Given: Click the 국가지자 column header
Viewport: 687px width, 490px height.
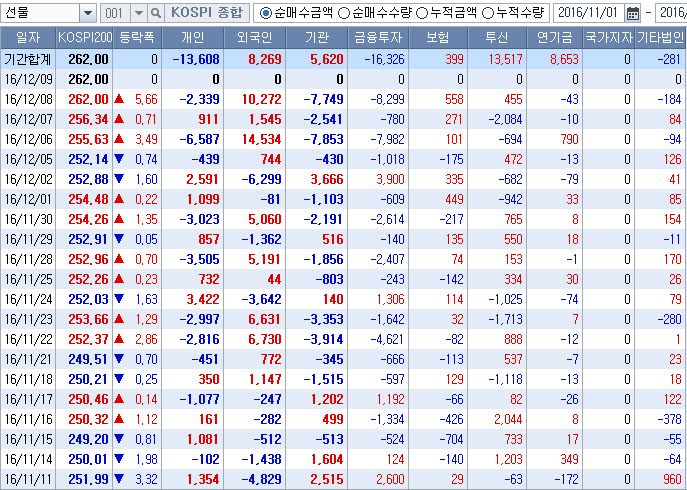Looking at the screenshot, I should [609, 38].
